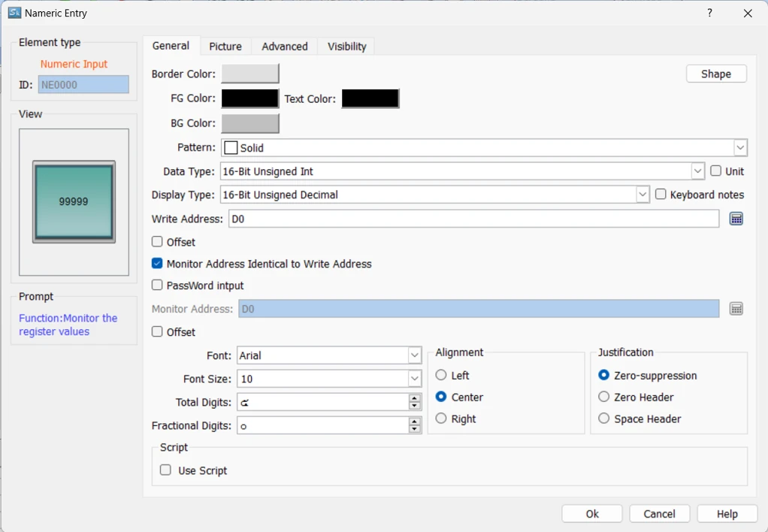Open the Advanced tab

point(285,46)
